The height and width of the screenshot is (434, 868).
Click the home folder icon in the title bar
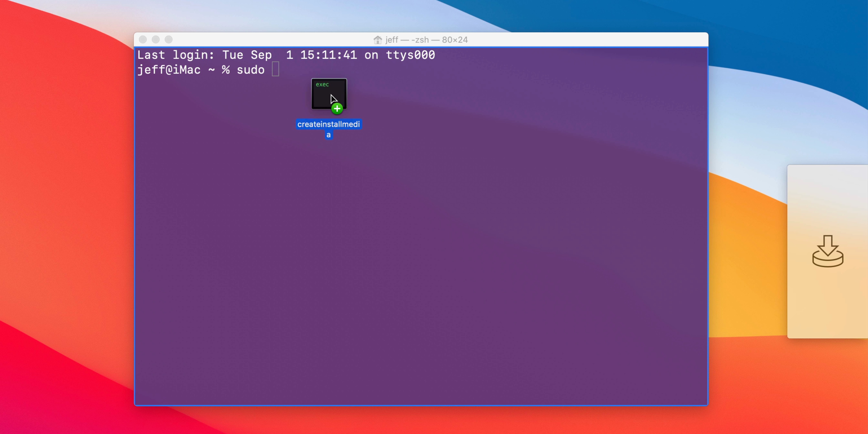click(378, 39)
